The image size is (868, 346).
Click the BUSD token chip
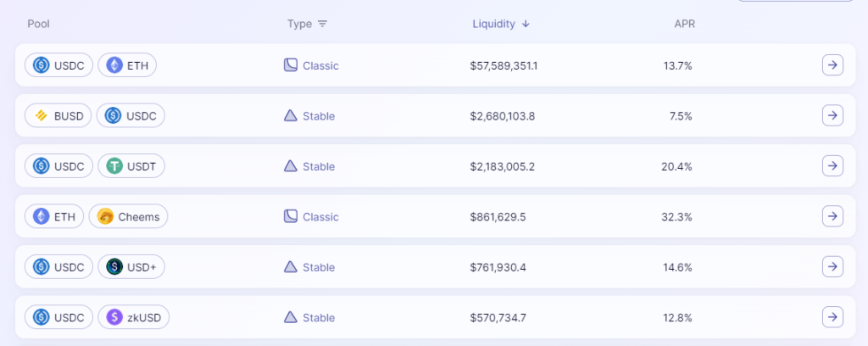pos(58,116)
